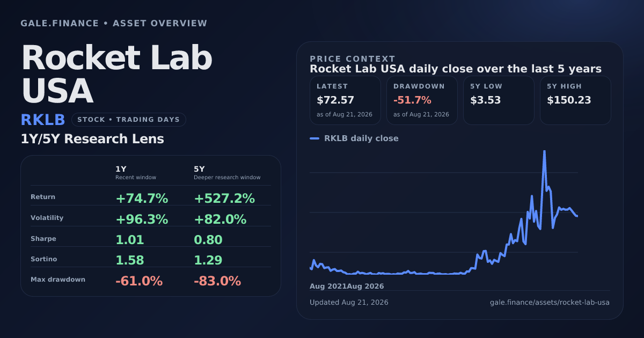Click the 5Y max drawdown -83.0%
The height and width of the screenshot is (338, 644).
pyautogui.click(x=217, y=281)
